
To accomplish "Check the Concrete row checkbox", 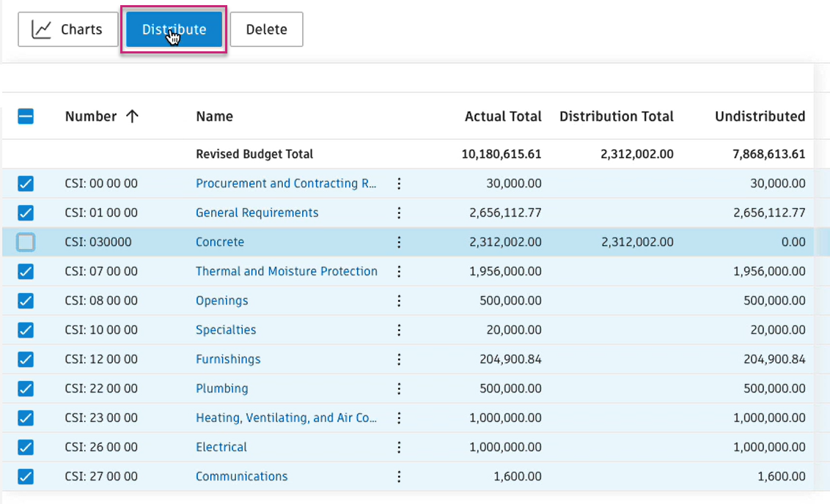I will 26,242.
